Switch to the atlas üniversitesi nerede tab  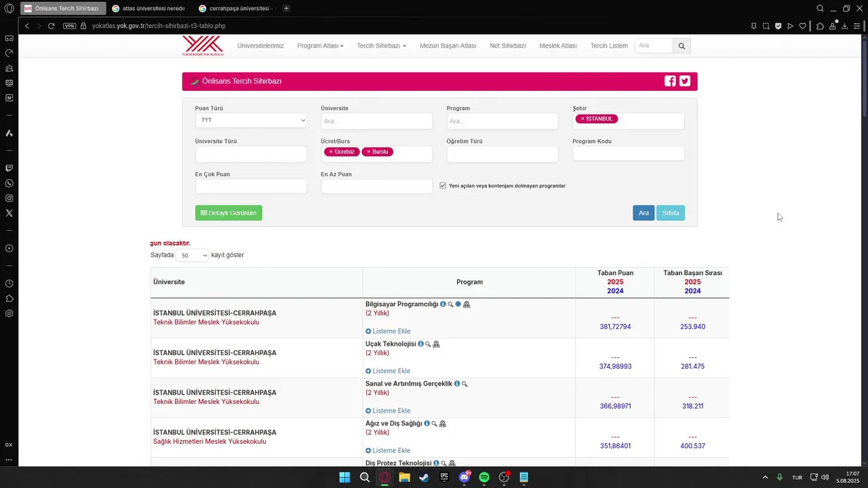[149, 8]
